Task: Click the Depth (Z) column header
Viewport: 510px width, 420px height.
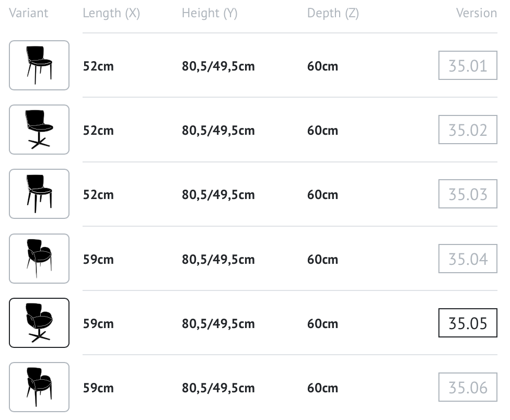Action: pyautogui.click(x=333, y=14)
